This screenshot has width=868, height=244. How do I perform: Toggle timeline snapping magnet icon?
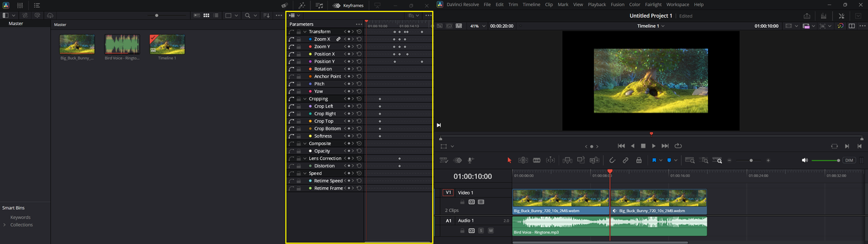pyautogui.click(x=612, y=161)
